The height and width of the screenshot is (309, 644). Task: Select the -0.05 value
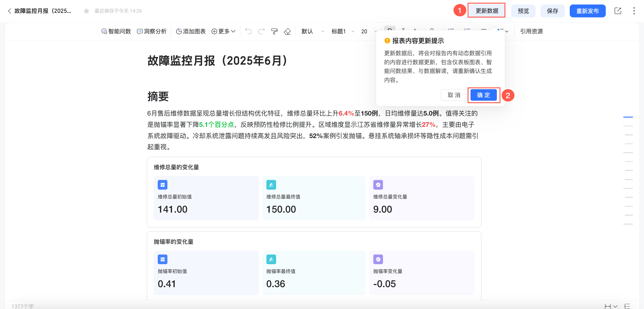(385, 284)
